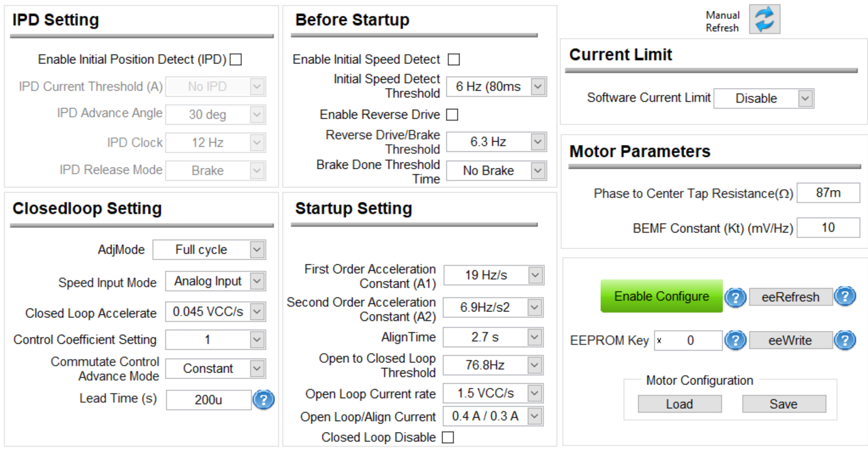Click the eeWrite button

click(790, 340)
